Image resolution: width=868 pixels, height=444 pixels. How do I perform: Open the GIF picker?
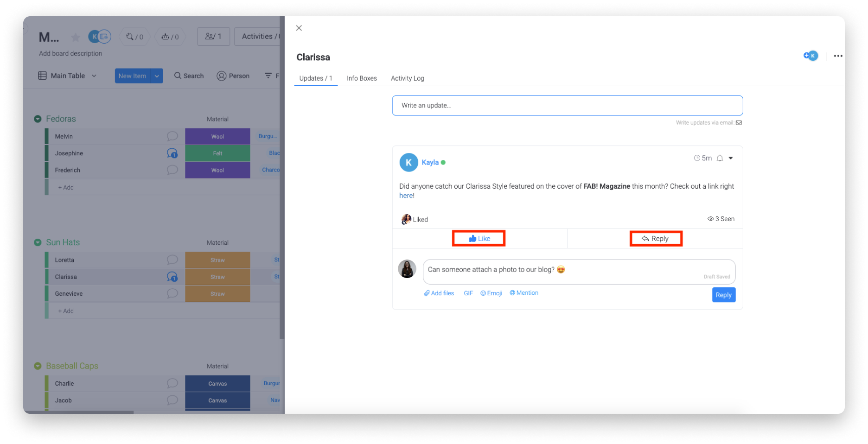468,293
